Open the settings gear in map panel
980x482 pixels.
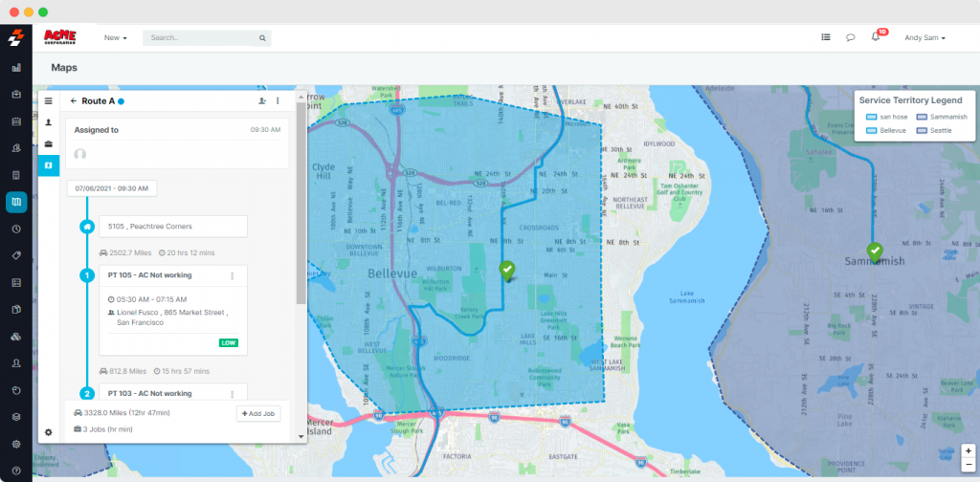click(49, 432)
